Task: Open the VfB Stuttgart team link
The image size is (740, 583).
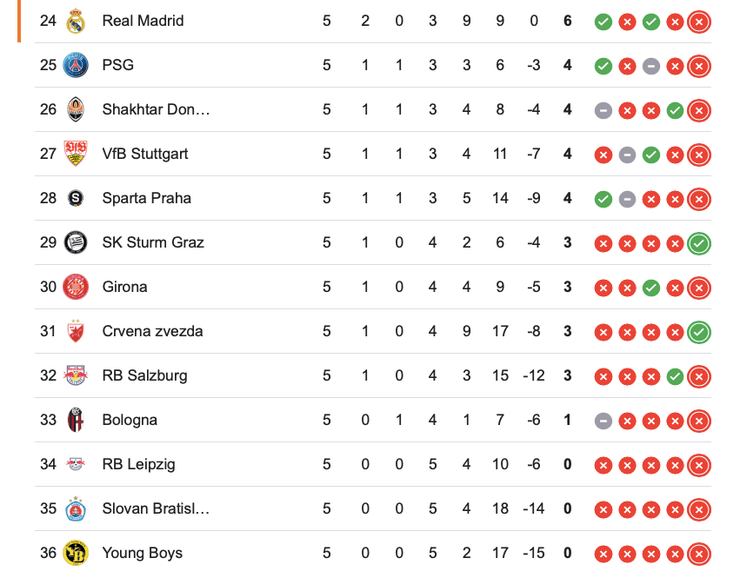Action: pos(145,154)
